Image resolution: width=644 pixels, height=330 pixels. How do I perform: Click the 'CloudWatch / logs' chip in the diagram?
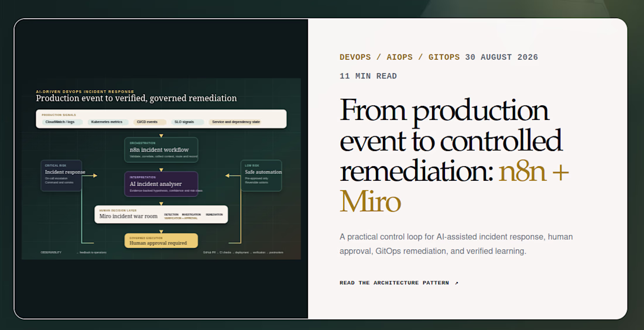[62, 122]
